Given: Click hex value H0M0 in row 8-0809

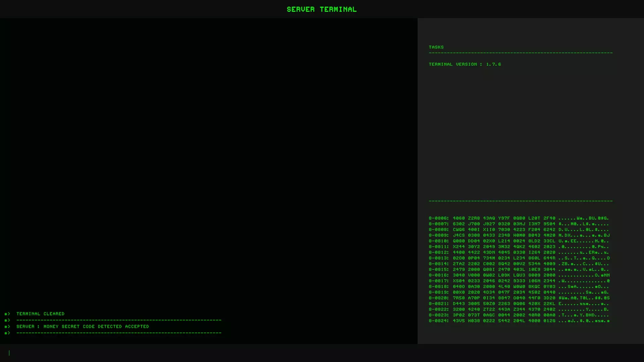Looking at the screenshot, I should point(519,235).
